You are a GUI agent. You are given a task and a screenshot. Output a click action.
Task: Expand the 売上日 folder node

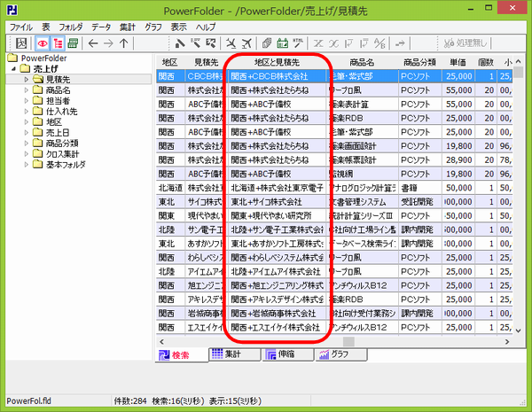tap(26, 133)
